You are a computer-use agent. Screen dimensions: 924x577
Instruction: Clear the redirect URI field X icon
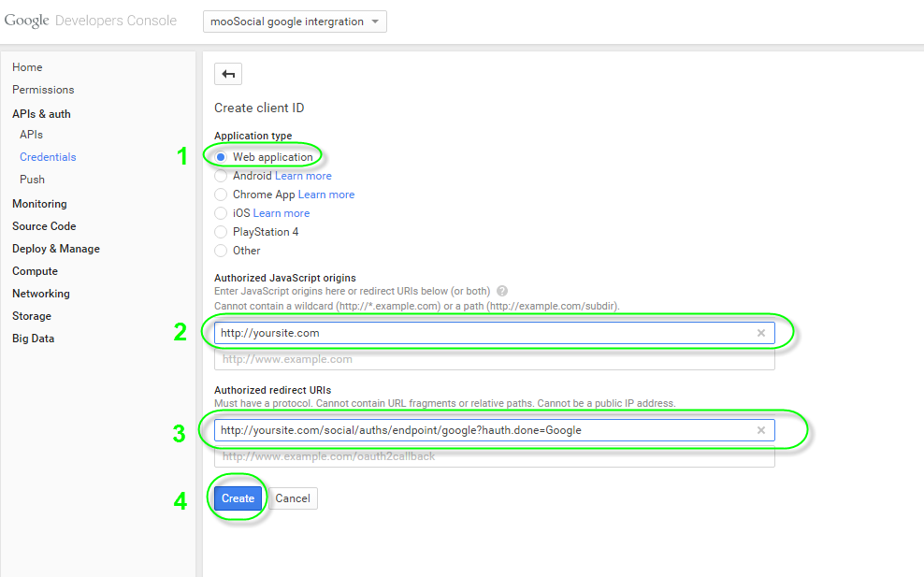[x=760, y=430]
